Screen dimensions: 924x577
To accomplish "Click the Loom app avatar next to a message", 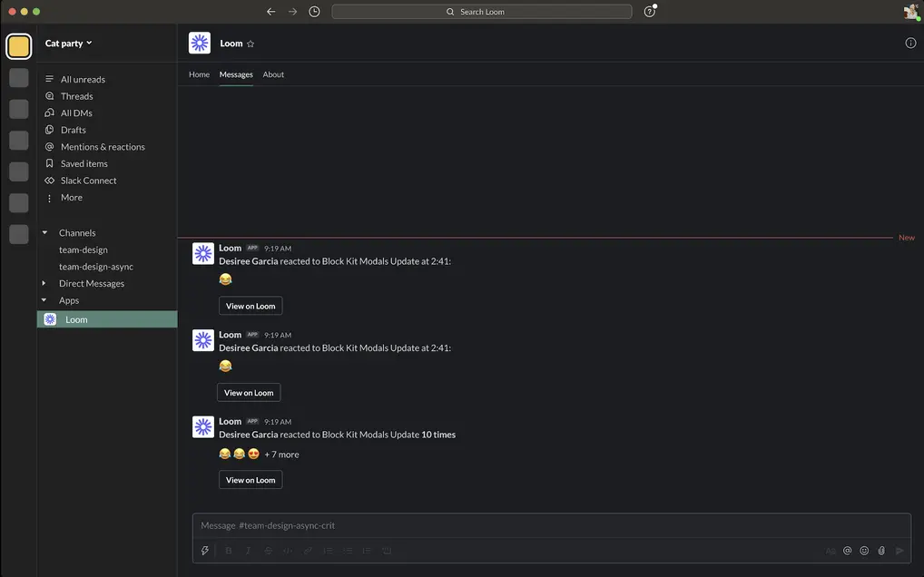I will coord(202,253).
